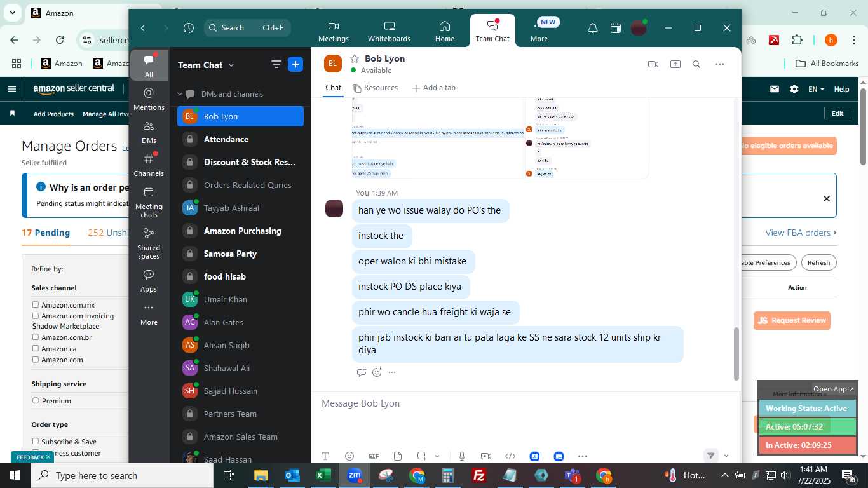Open Team Chat tab in Zoom top bar
The height and width of the screenshot is (488, 868).
point(492,31)
